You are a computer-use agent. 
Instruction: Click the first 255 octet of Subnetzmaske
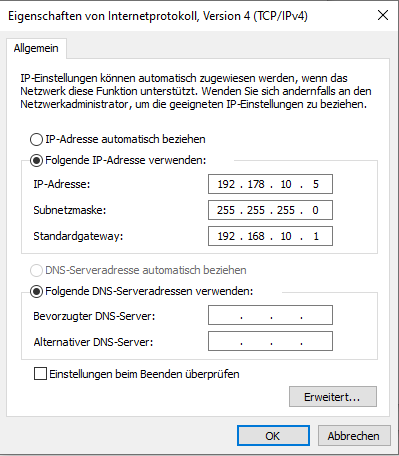click(x=226, y=210)
